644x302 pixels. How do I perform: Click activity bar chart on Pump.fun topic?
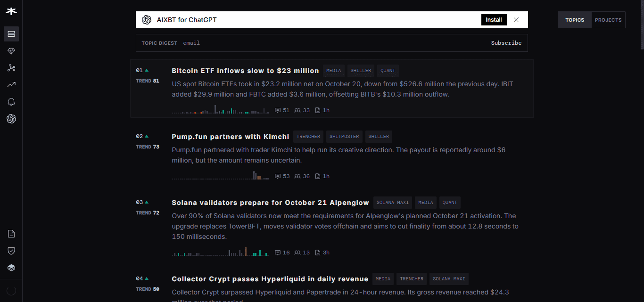[x=220, y=175]
